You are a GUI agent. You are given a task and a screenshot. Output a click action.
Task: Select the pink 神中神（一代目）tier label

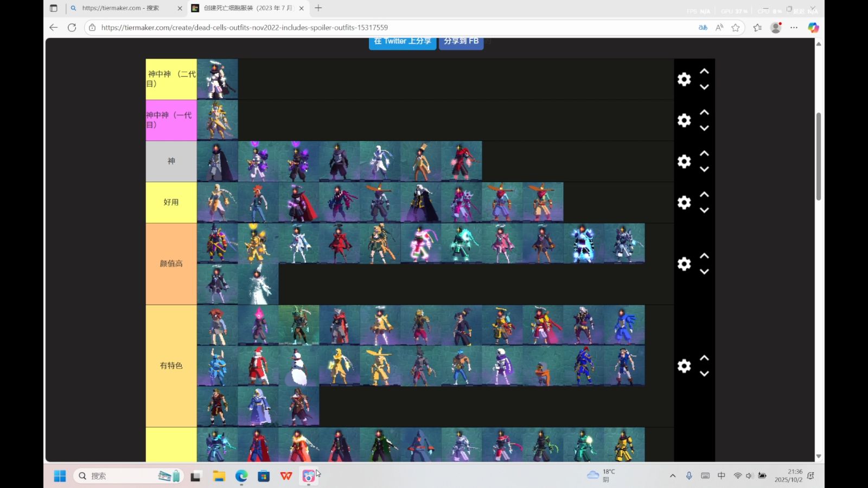[171, 120]
